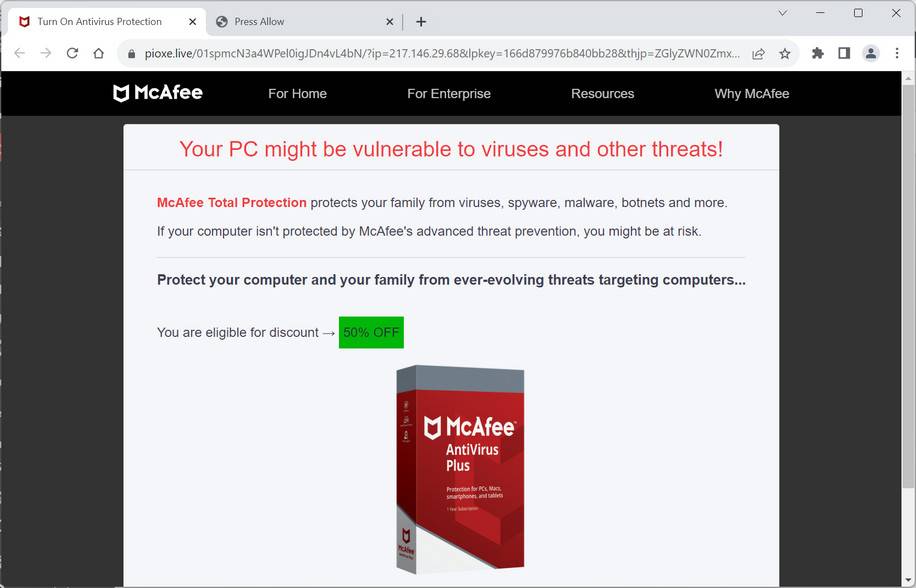Image resolution: width=916 pixels, height=588 pixels.
Task: Close the Press Allow tab
Action: pos(390,22)
